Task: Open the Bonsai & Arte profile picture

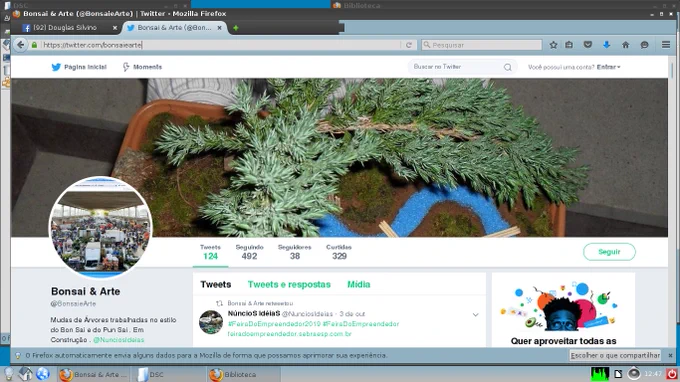Action: coord(101,227)
